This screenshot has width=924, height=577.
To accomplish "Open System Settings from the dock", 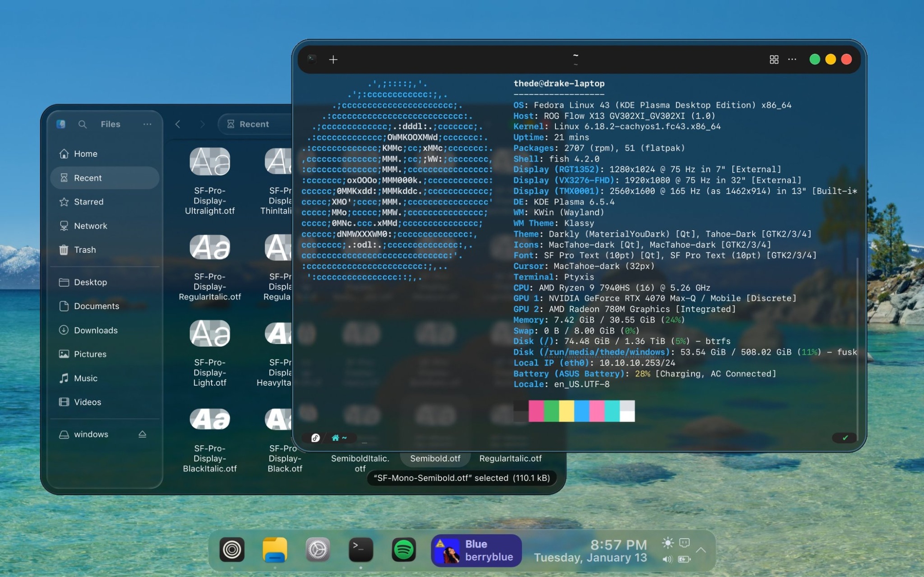I will tap(318, 549).
